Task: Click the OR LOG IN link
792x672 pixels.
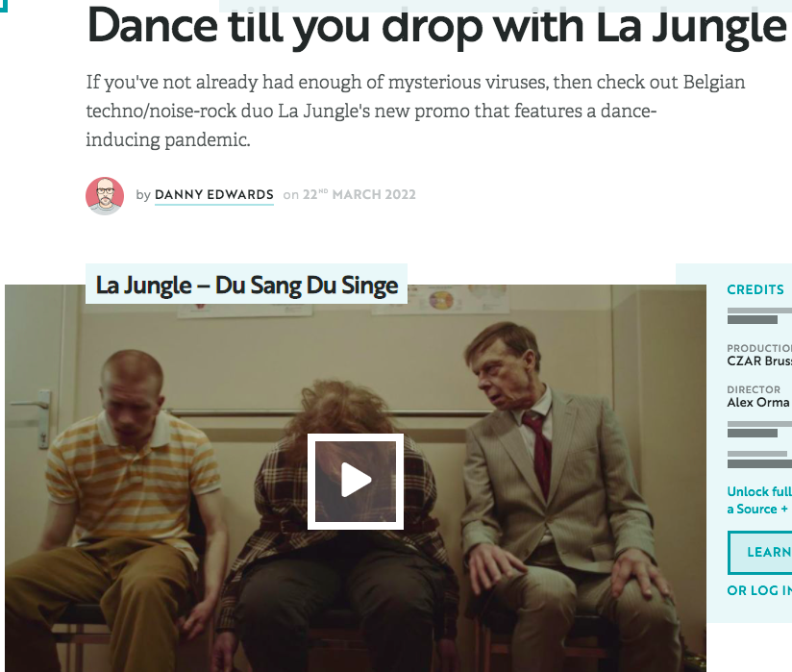Action: point(759,590)
